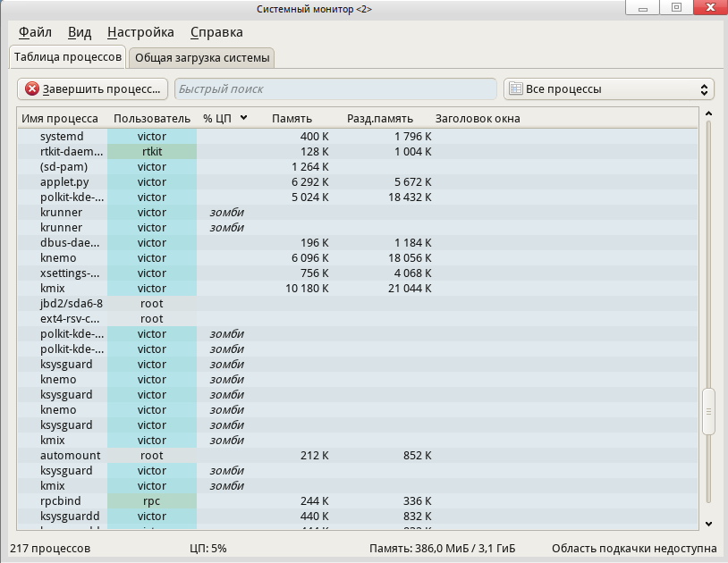The width and height of the screenshot is (728, 563).
Task: Click the process list icon beside Все процессы
Action: (x=515, y=89)
